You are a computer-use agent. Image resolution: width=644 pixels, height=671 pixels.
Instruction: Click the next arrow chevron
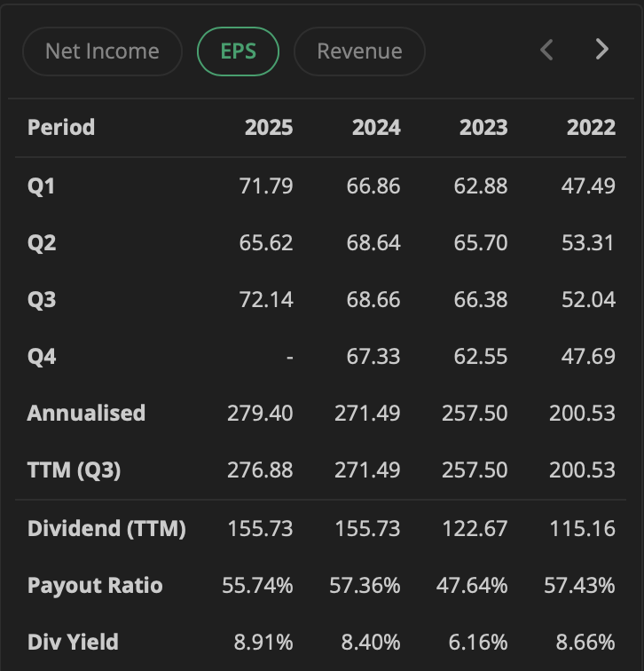(602, 50)
